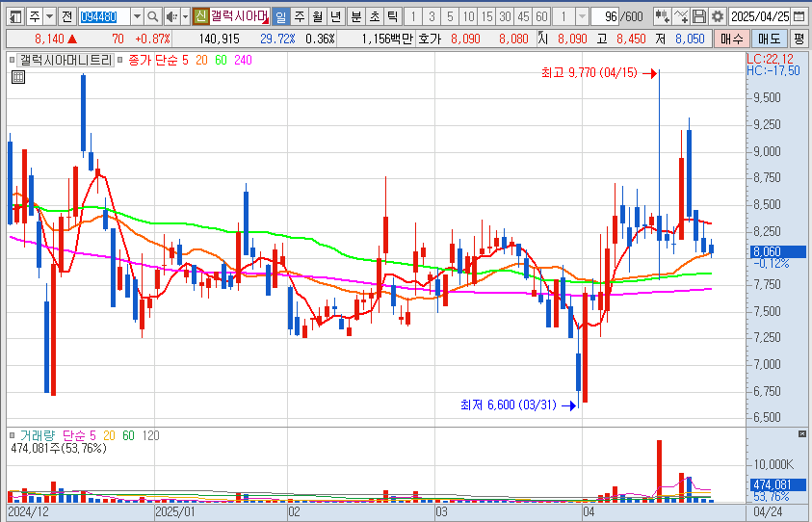Click the red 5-day moving average label
Screen dimensions: 812x522
pyautogui.click(x=185, y=60)
